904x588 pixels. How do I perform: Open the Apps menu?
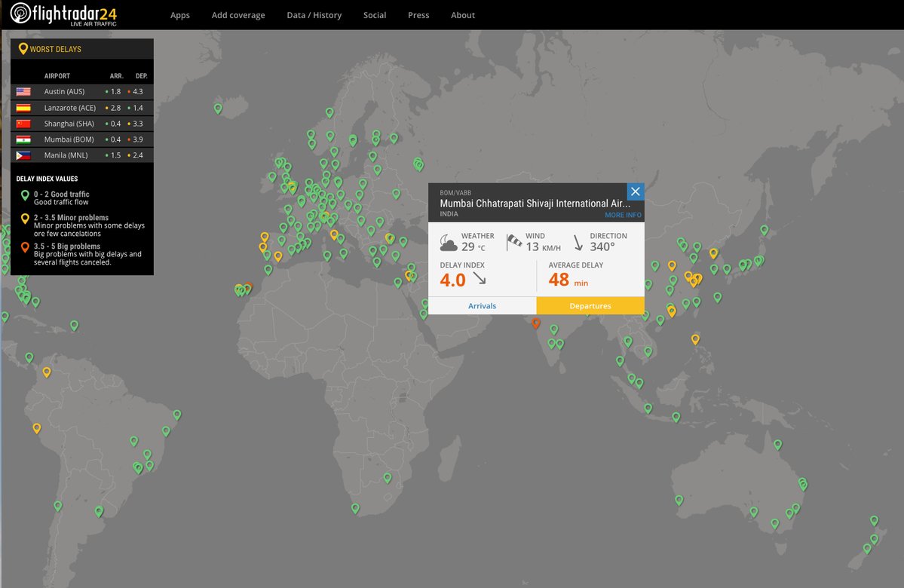(x=180, y=15)
